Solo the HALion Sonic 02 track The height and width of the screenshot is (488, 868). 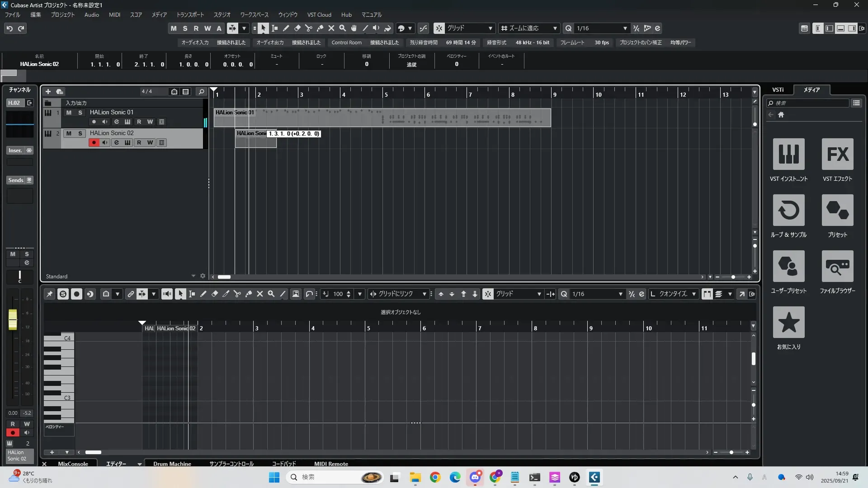80,133
